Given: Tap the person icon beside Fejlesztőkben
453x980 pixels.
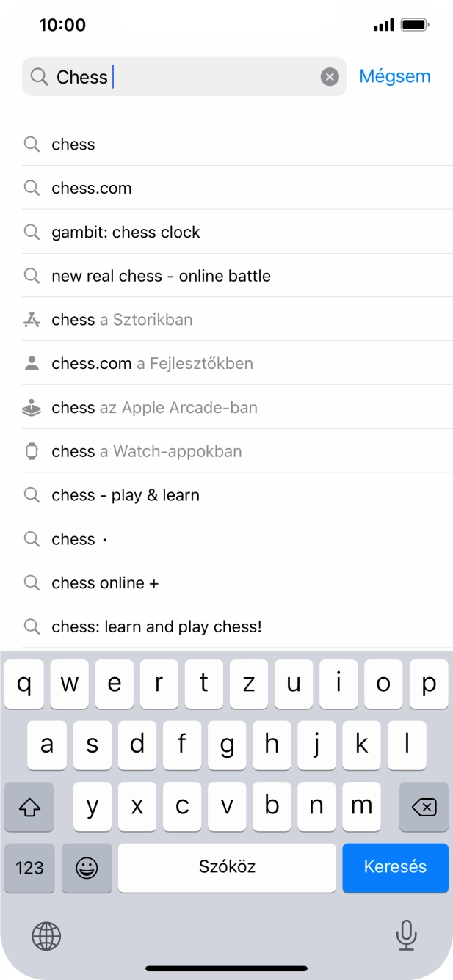Looking at the screenshot, I should (32, 364).
